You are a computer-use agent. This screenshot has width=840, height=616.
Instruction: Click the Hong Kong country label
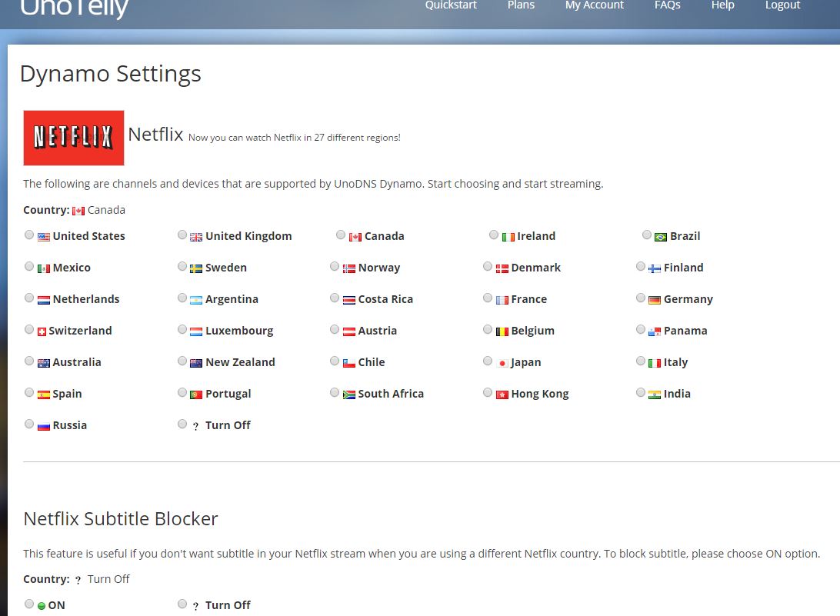pos(539,395)
